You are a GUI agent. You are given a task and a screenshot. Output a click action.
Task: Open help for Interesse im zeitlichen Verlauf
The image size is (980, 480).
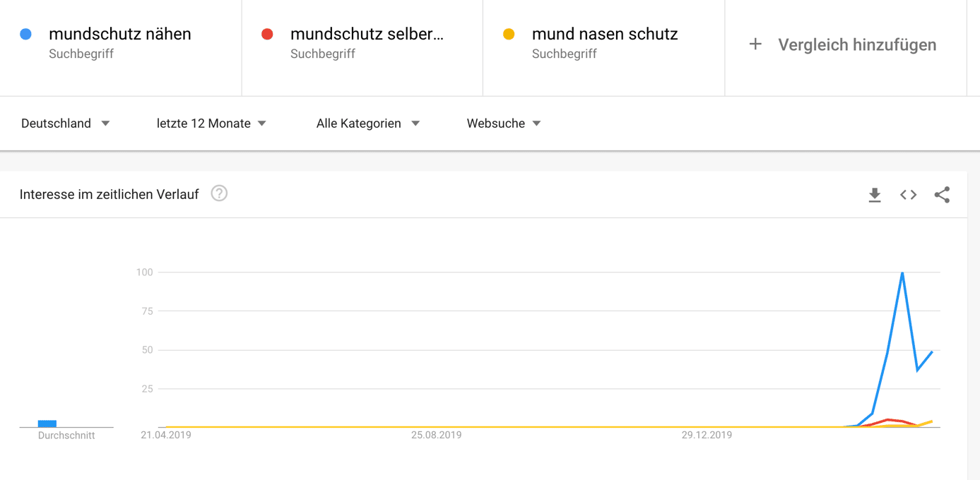pos(219,193)
